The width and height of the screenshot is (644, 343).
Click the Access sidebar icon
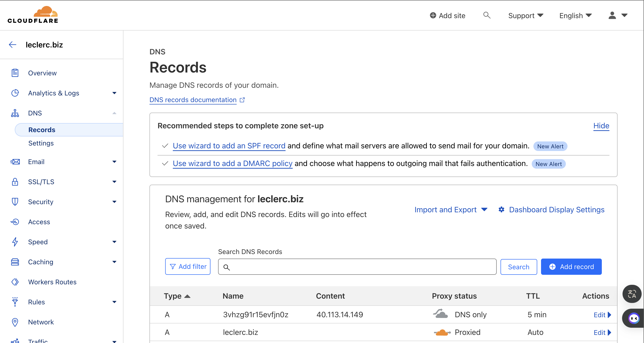click(x=15, y=222)
